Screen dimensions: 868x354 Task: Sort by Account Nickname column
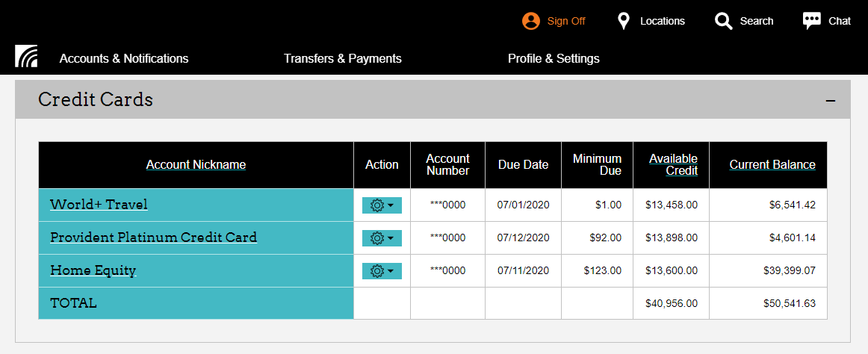196,165
